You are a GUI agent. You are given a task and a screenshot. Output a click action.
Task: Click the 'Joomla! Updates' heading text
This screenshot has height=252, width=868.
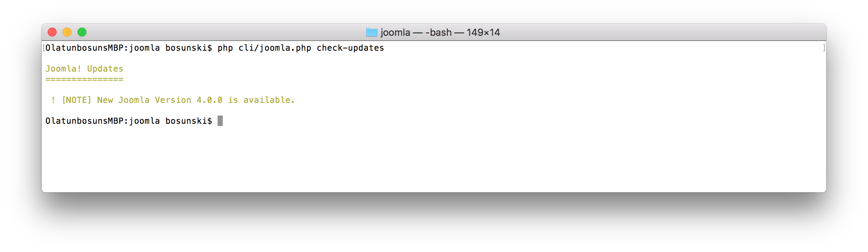[84, 69]
